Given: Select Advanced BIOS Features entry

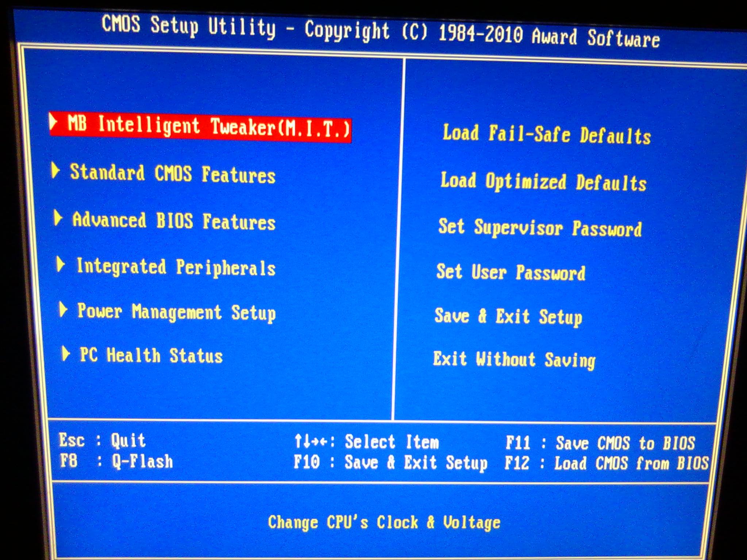Looking at the screenshot, I should click(x=174, y=221).
